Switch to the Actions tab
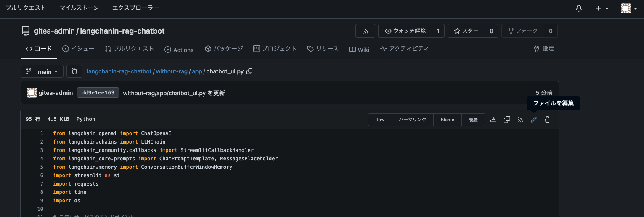 [x=179, y=50]
